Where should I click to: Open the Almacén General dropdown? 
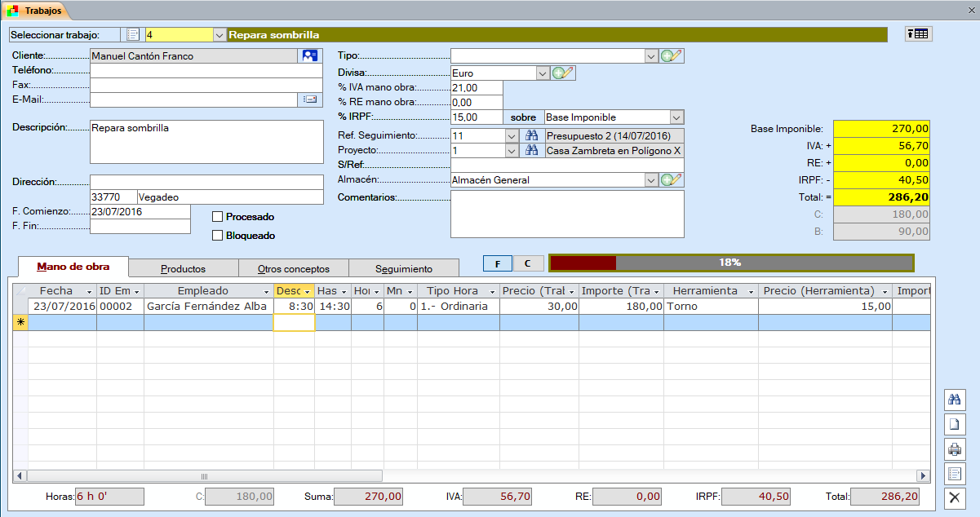point(650,180)
